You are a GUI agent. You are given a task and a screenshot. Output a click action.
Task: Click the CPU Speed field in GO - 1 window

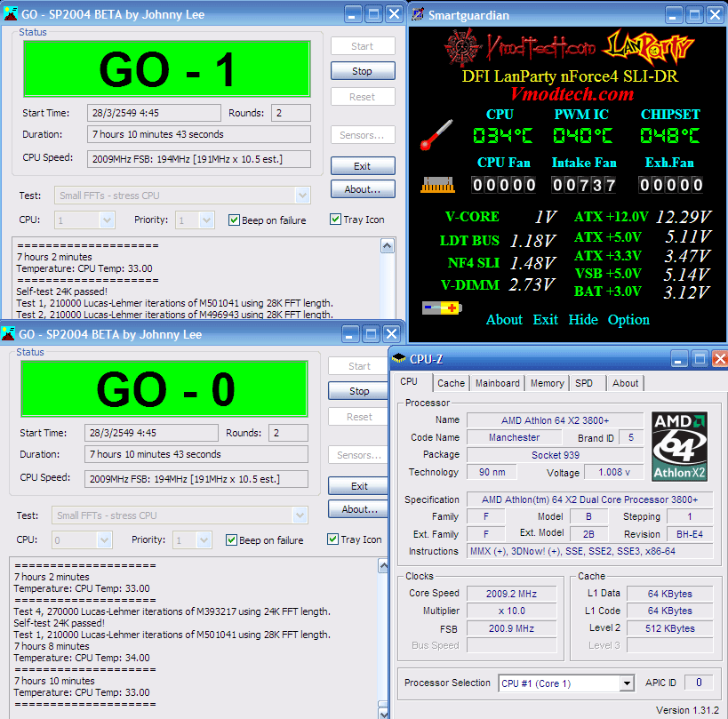pos(199,159)
